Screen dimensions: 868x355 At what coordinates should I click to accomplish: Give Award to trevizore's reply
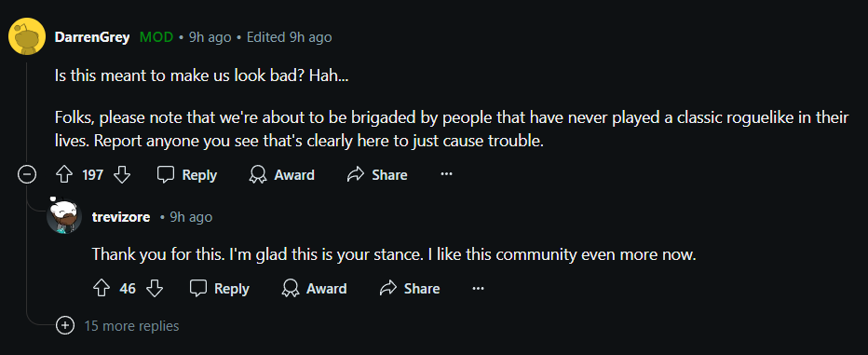[x=314, y=289]
